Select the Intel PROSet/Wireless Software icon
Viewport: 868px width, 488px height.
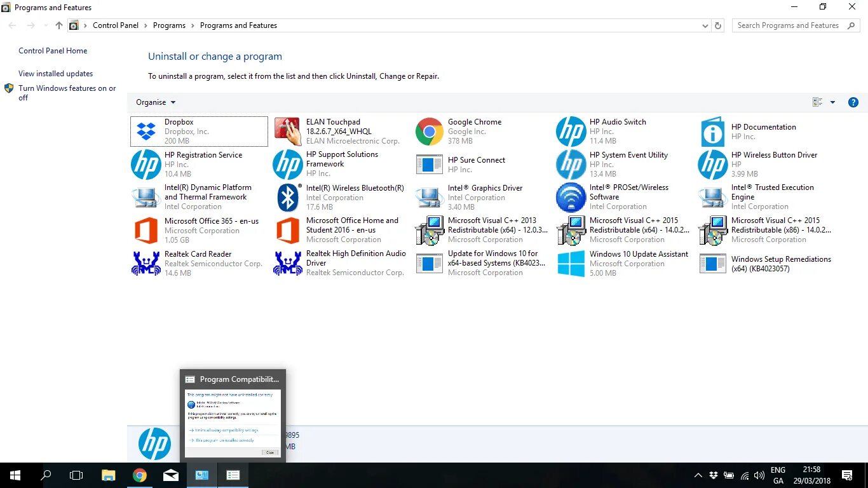(571, 198)
